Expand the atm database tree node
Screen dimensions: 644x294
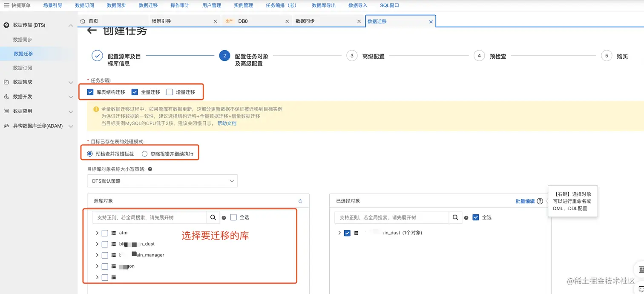pyautogui.click(x=97, y=233)
